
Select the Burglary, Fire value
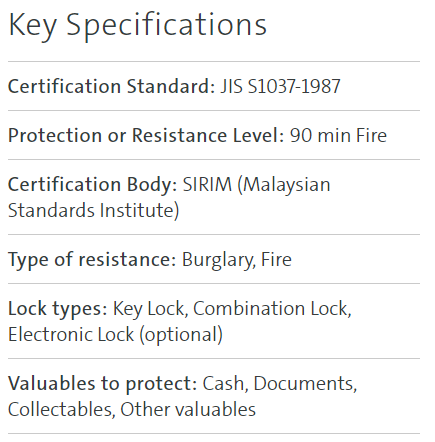[x=237, y=259]
